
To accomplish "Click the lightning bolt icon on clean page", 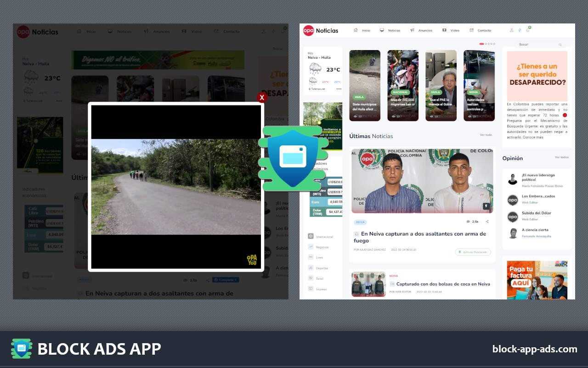I will point(520,30).
